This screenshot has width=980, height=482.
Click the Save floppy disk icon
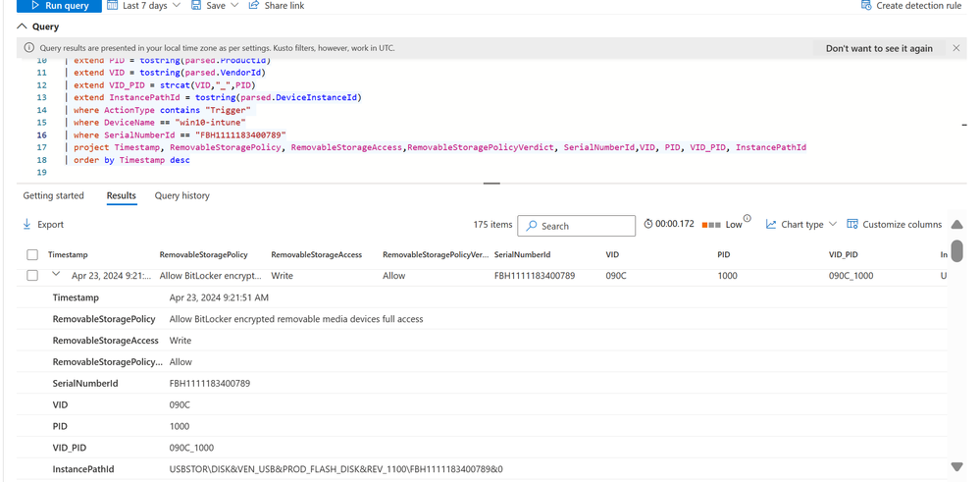196,5
